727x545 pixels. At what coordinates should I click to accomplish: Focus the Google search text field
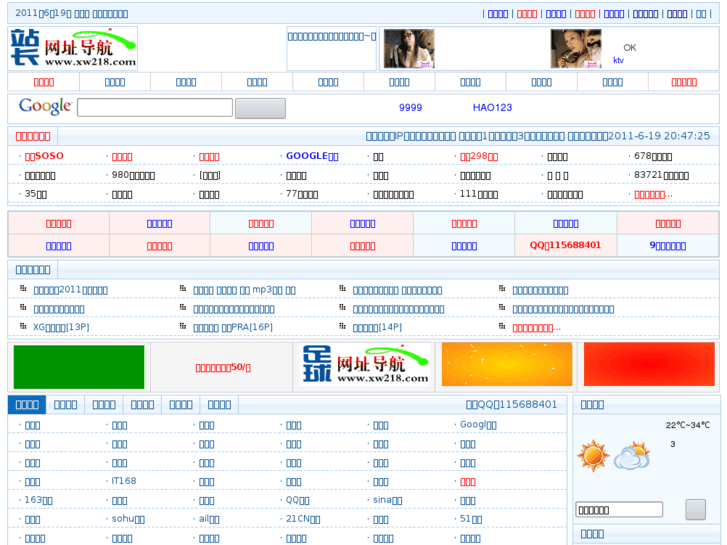coord(155,107)
